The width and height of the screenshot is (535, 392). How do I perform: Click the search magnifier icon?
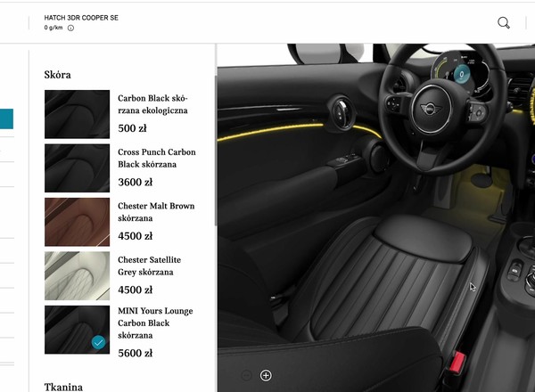(504, 23)
